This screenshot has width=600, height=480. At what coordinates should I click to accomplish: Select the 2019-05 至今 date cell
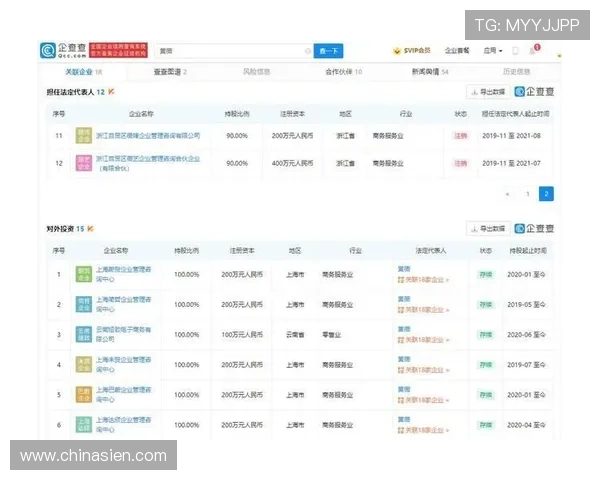(x=526, y=305)
